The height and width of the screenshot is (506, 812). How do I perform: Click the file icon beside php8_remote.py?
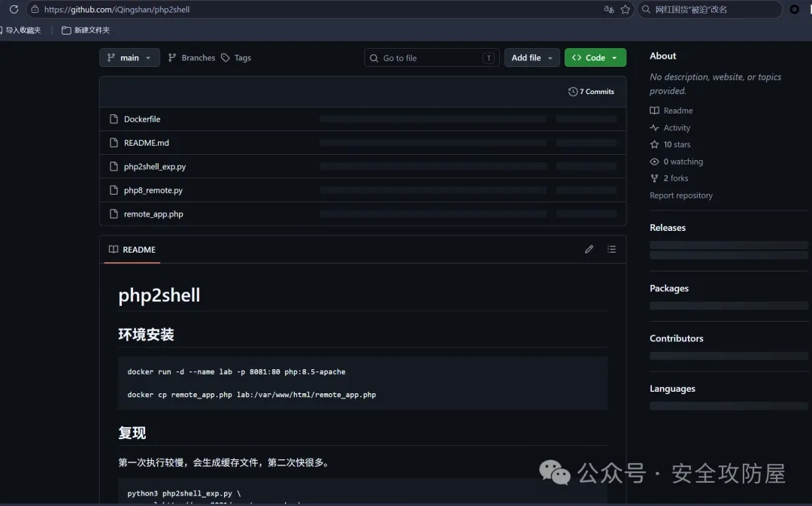tap(114, 190)
